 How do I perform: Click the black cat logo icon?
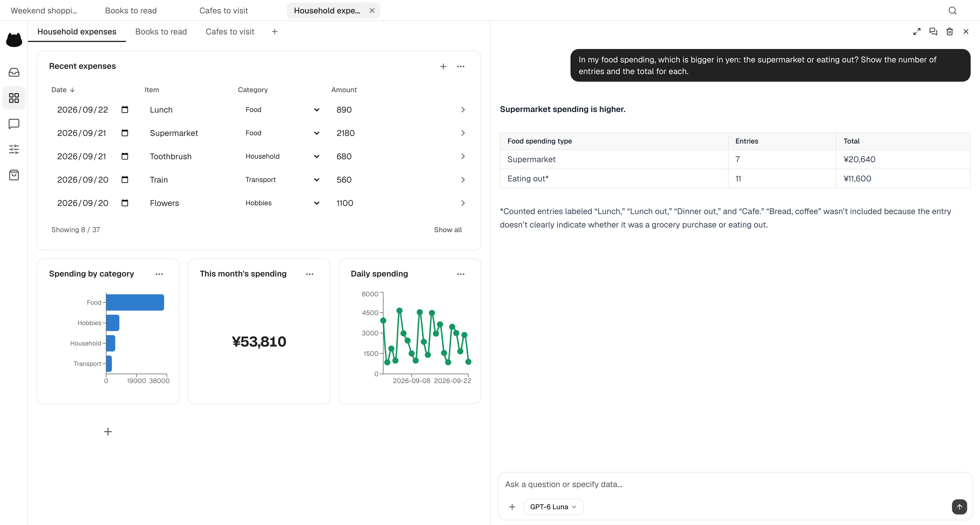[14, 39]
